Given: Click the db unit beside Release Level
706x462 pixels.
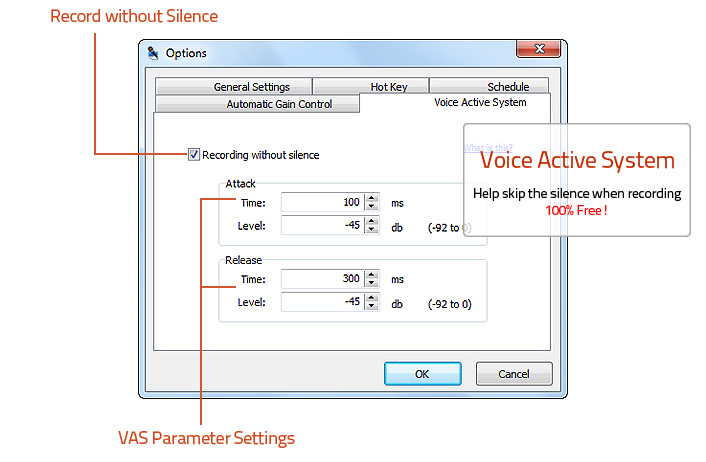Looking at the screenshot, I should 397,304.
